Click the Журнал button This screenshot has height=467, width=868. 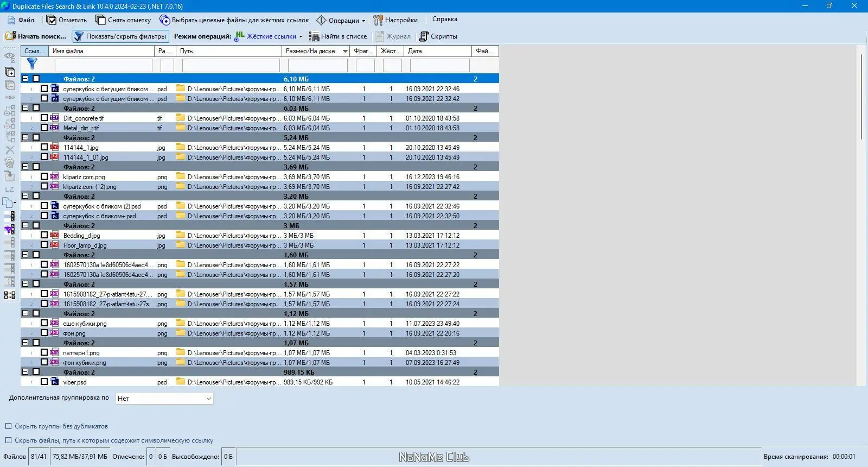pyautogui.click(x=393, y=36)
